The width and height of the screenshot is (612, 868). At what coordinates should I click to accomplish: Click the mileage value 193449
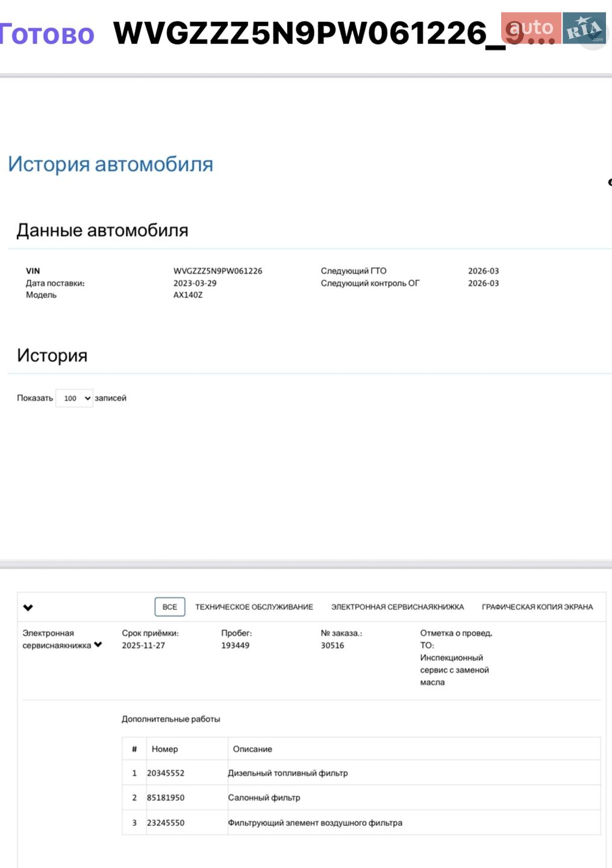[x=236, y=646]
